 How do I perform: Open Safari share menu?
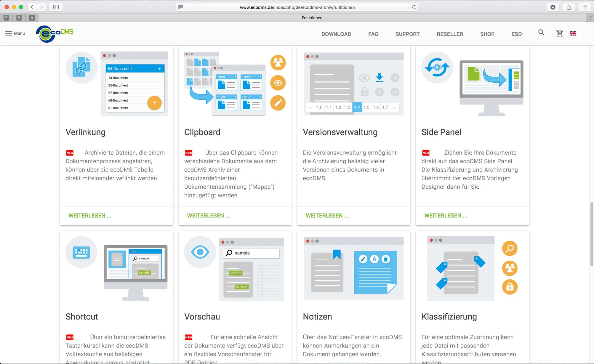pos(569,7)
